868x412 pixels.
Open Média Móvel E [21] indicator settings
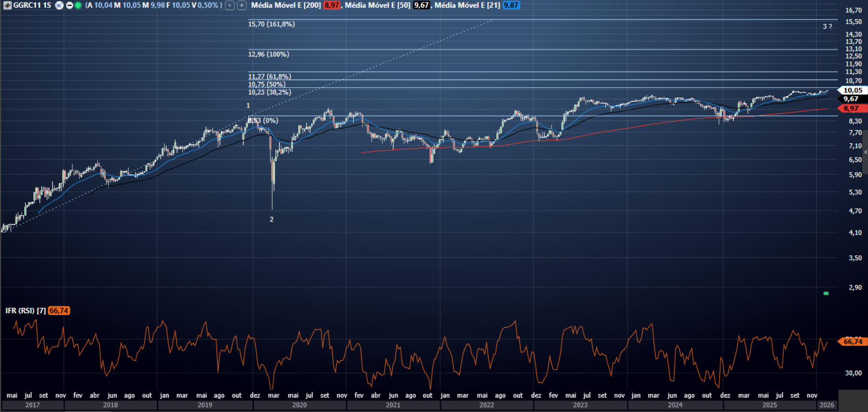(x=467, y=5)
